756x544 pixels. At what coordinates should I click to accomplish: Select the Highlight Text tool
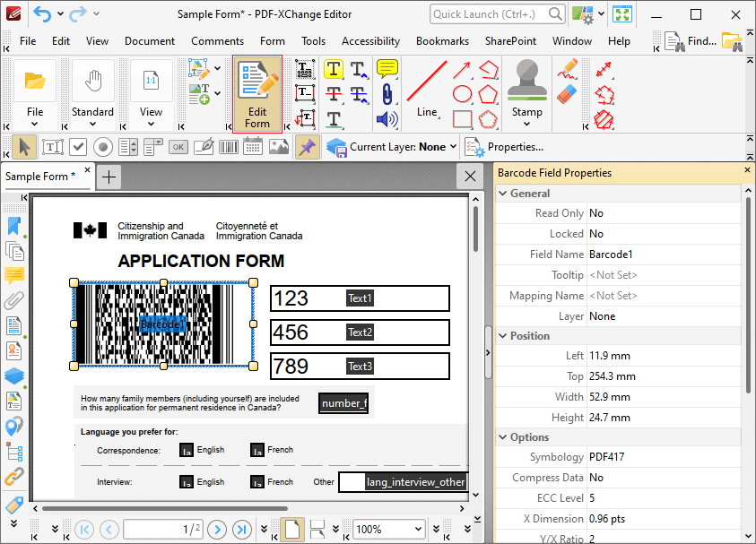pyautogui.click(x=334, y=69)
